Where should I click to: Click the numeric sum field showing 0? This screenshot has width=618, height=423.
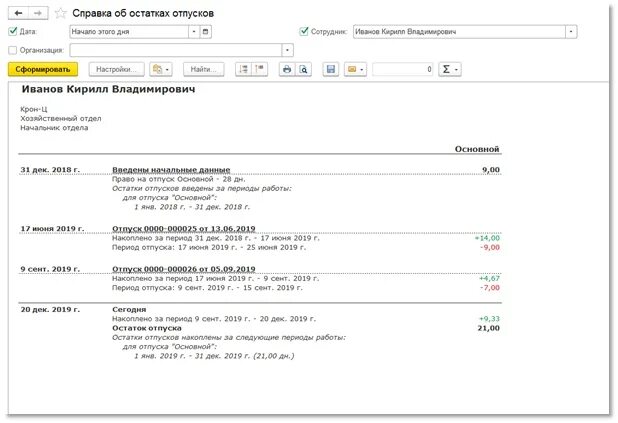[403, 69]
